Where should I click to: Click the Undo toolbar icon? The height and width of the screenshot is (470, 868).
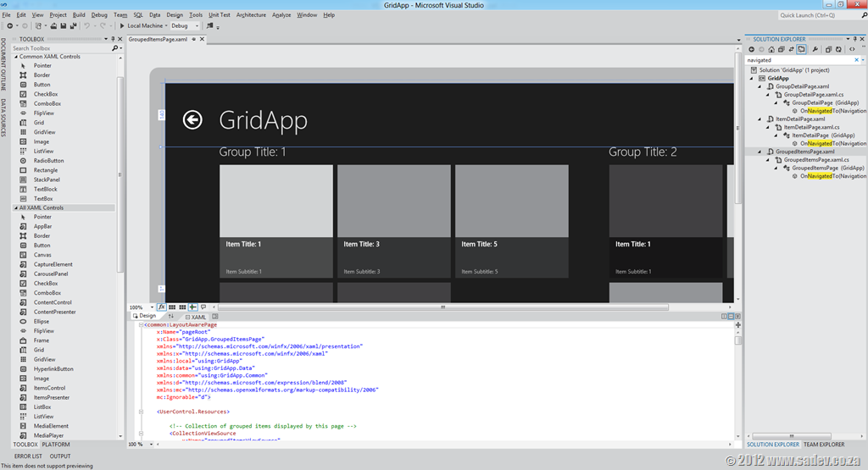tap(87, 25)
